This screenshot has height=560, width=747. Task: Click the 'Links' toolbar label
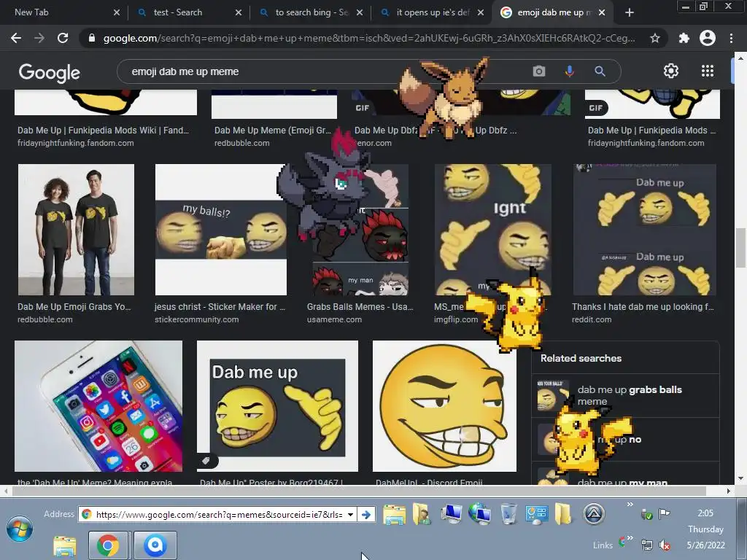[603, 545]
